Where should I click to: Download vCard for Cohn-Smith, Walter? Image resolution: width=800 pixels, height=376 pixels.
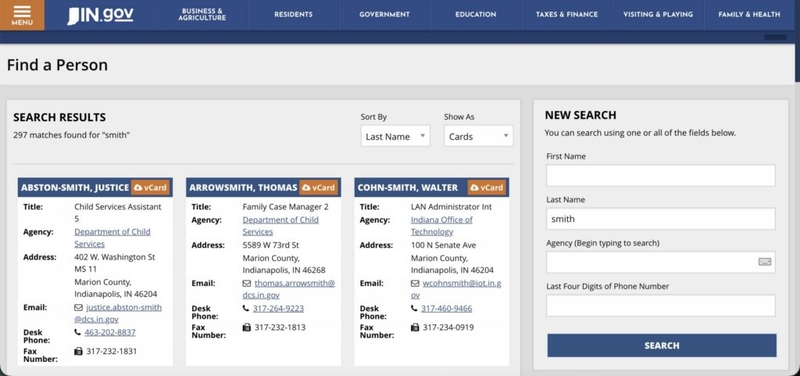(x=487, y=188)
